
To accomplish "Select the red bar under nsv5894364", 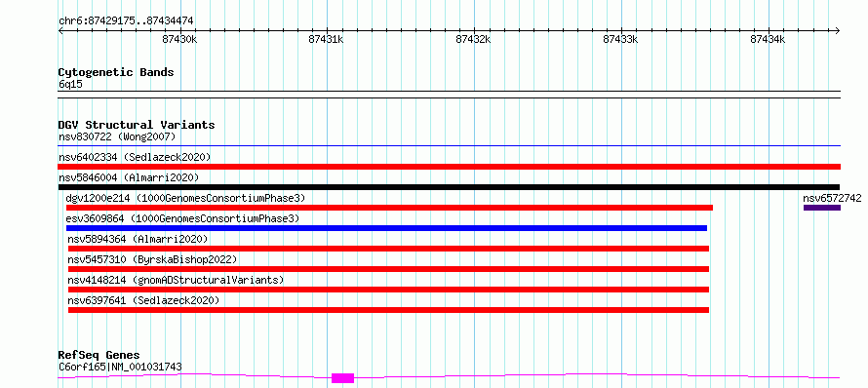I will tap(388, 249).
